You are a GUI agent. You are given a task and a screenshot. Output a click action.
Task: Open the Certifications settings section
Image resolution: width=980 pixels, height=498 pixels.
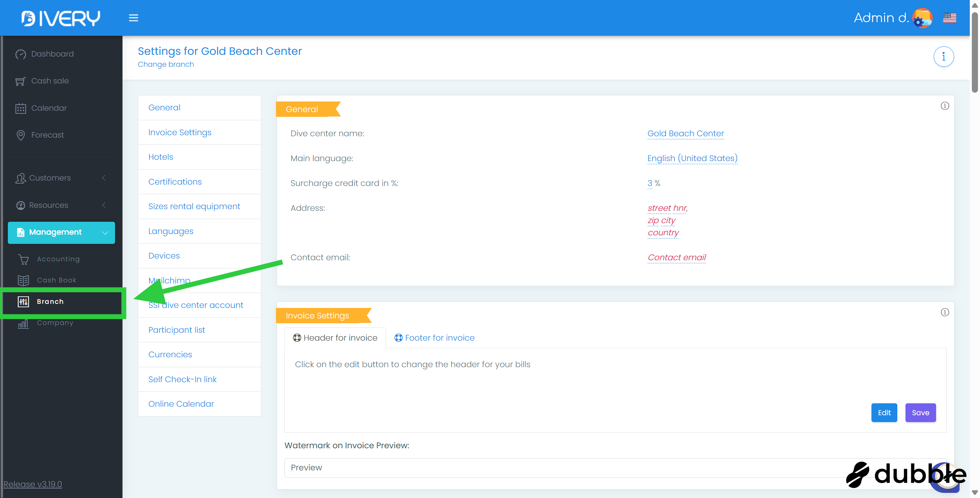click(x=175, y=182)
